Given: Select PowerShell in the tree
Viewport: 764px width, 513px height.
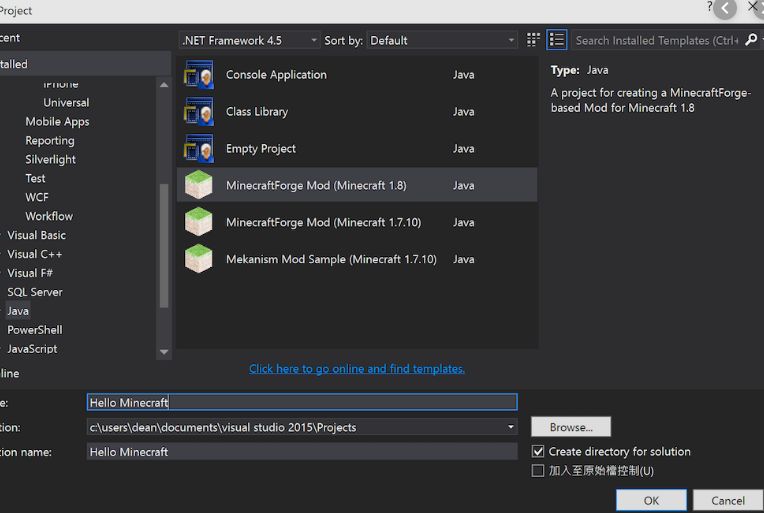Looking at the screenshot, I should [x=35, y=330].
